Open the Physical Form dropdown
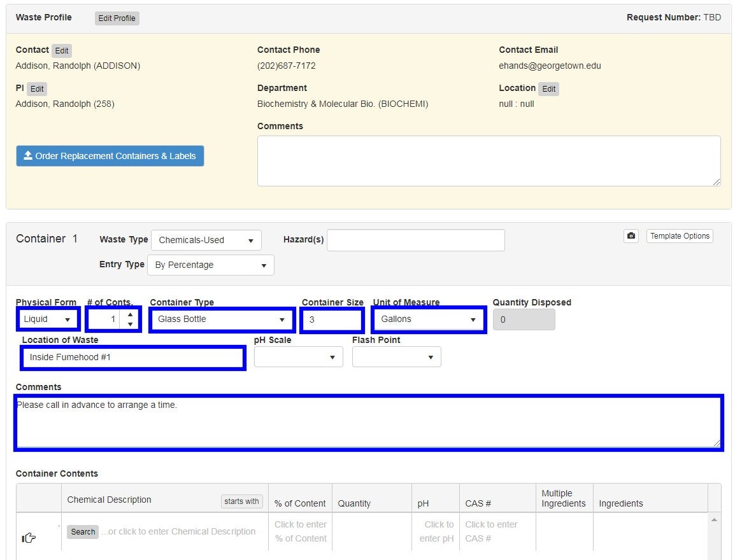The width and height of the screenshot is (742, 560). pyautogui.click(x=47, y=318)
